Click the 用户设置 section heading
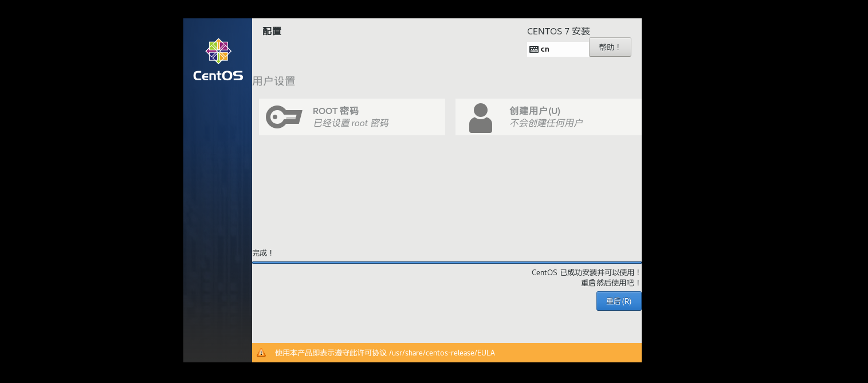 click(274, 81)
